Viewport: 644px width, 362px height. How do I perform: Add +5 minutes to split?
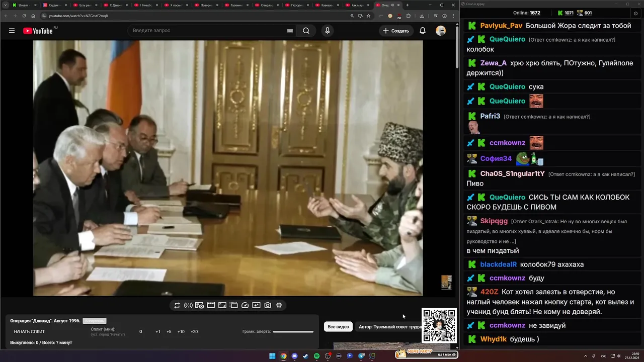tap(169, 332)
